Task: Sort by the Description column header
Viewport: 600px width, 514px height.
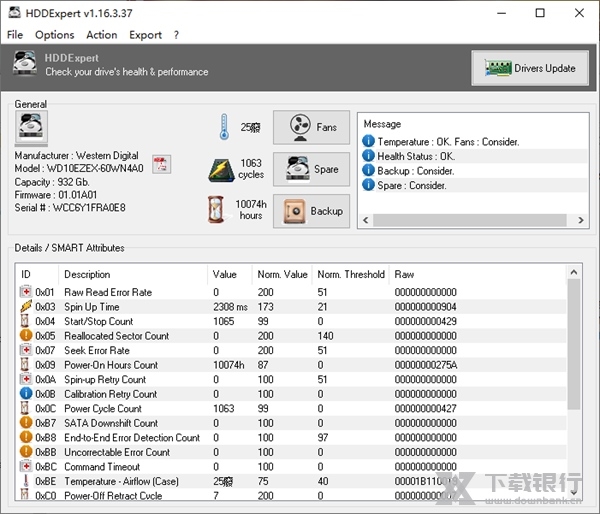Action: point(87,274)
